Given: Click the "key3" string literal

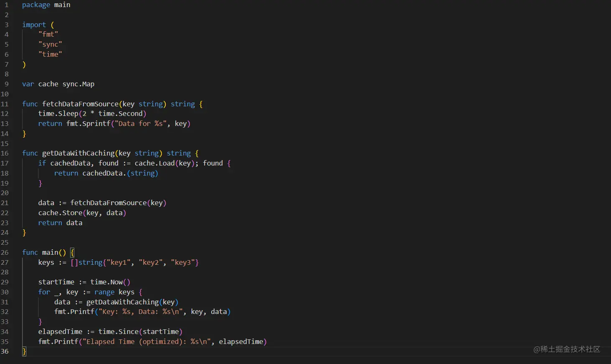Looking at the screenshot, I should point(183,263).
